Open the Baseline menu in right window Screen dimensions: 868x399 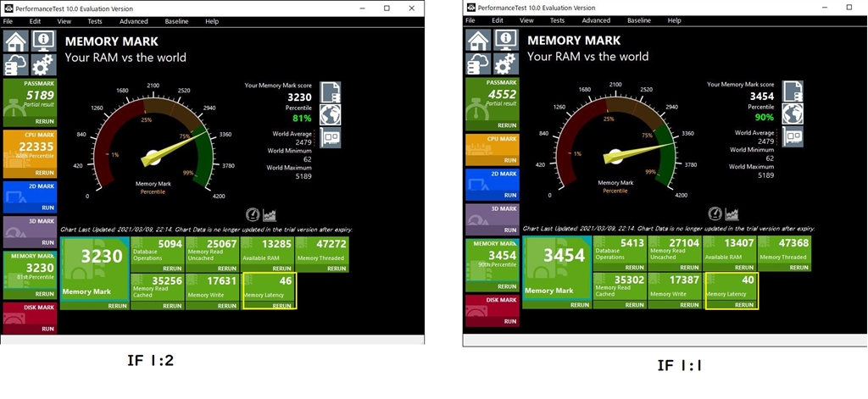[639, 20]
